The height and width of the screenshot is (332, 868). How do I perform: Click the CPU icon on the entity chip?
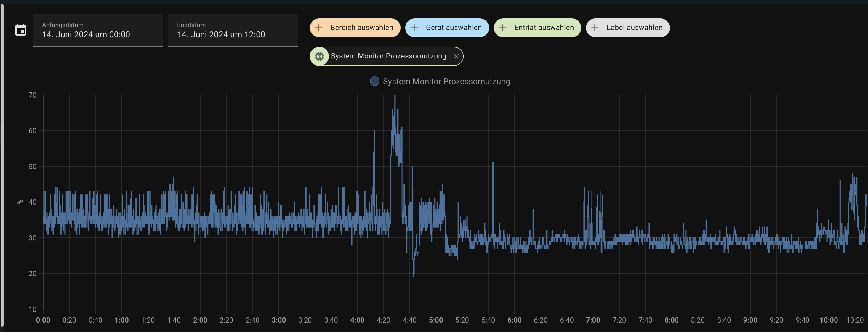point(319,56)
